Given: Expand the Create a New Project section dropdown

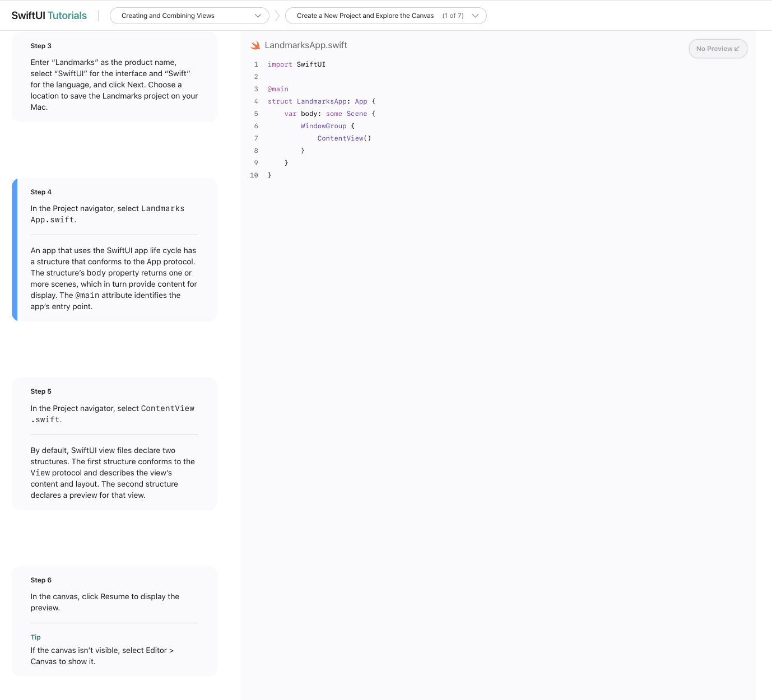Looking at the screenshot, I should pos(385,16).
